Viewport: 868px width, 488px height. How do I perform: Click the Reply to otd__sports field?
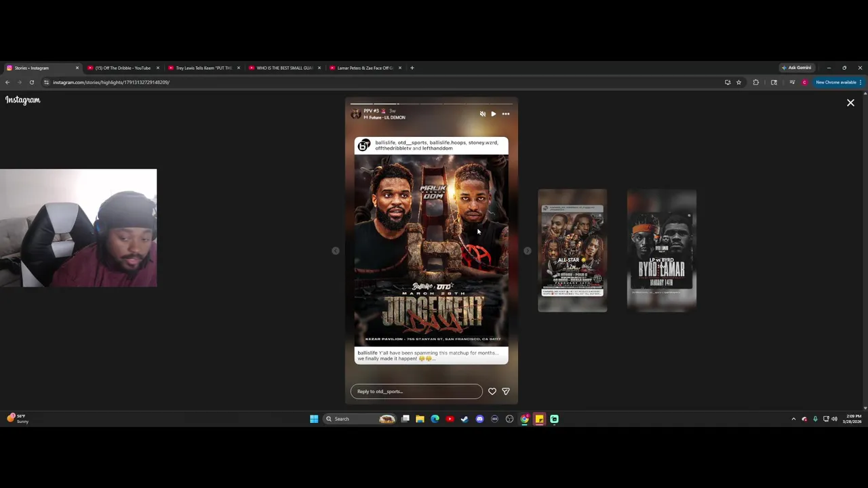coord(416,391)
